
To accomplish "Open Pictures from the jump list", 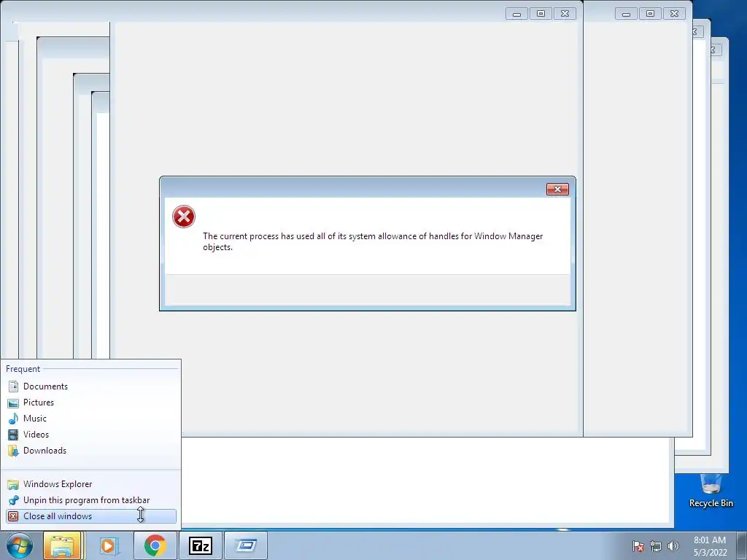I will click(90, 402).
